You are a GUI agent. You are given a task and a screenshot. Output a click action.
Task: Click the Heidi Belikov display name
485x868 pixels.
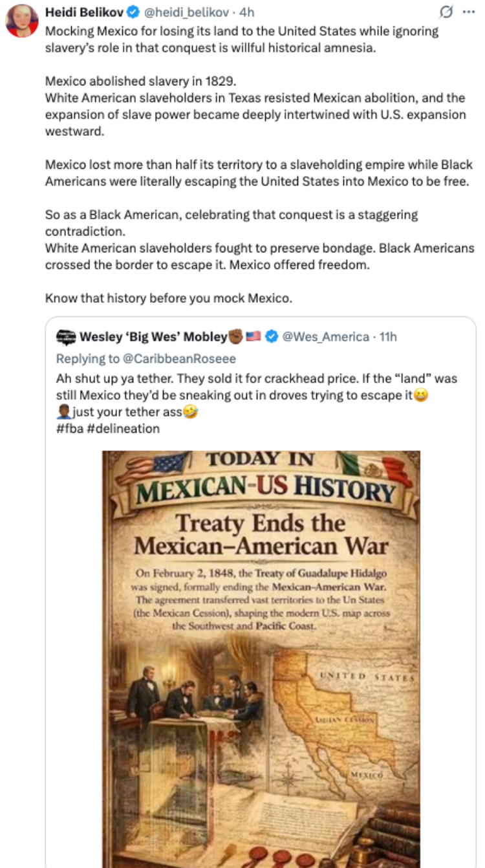coord(84,12)
